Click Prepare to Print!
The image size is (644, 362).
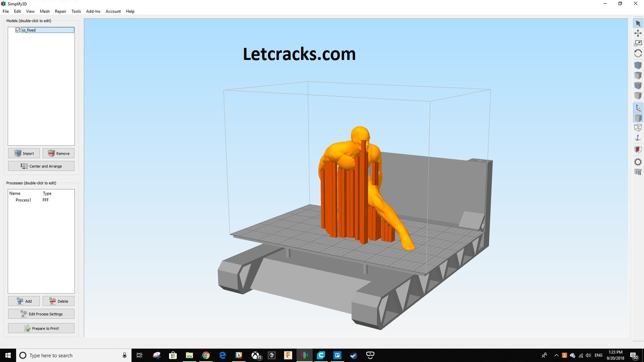point(41,328)
